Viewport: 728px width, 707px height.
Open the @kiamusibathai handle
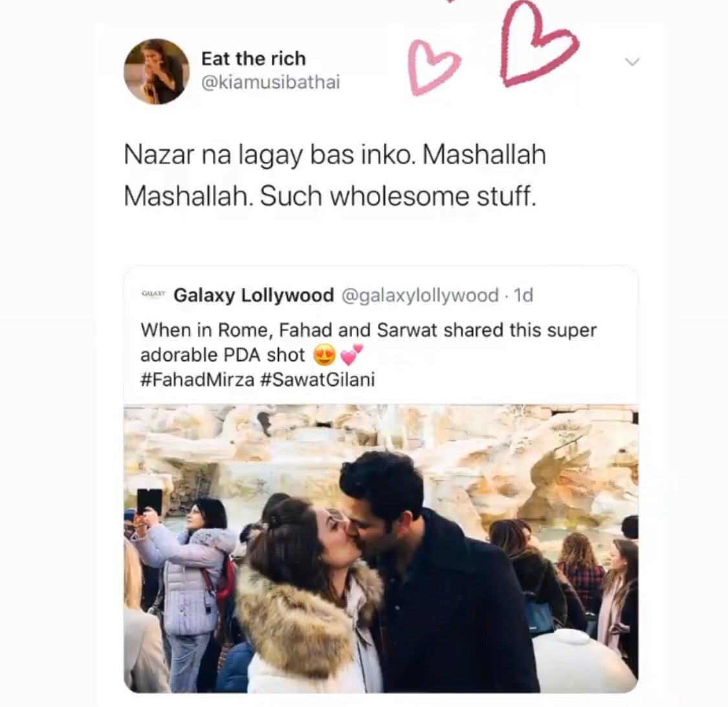point(270,83)
